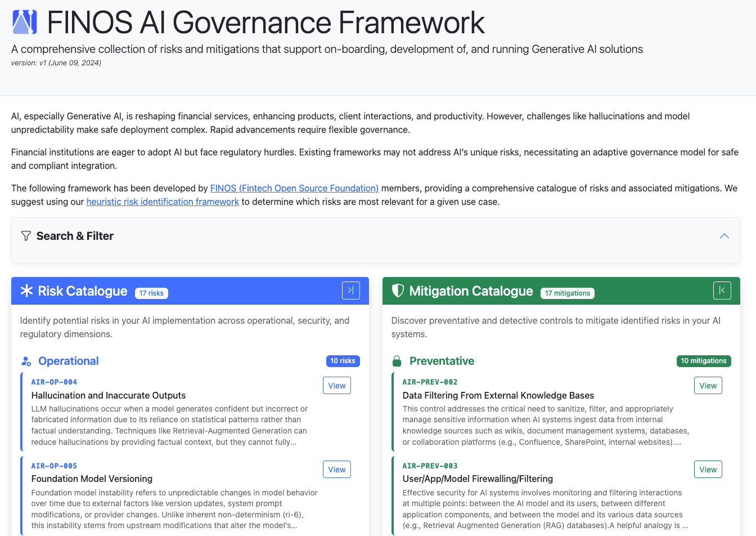Image resolution: width=756 pixels, height=536 pixels.
Task: Click the 17 risks count badge
Action: pos(151,293)
